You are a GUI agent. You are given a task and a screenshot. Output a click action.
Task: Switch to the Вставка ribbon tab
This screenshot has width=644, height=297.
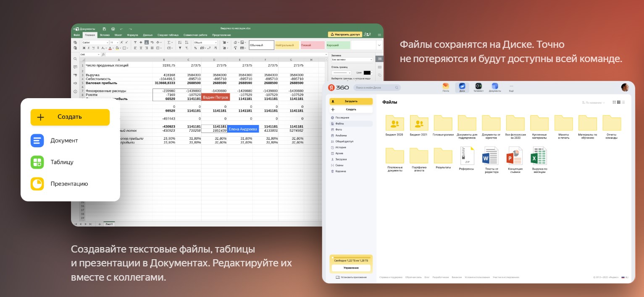pyautogui.click(x=104, y=35)
